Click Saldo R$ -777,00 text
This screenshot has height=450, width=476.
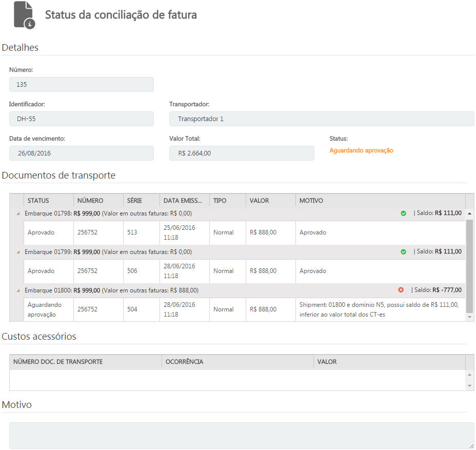438,290
